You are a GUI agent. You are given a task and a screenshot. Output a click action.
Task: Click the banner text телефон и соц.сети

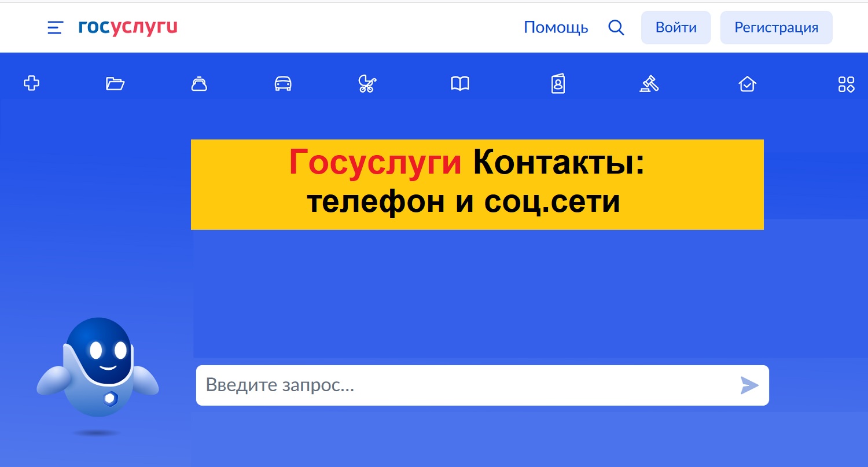point(464,201)
